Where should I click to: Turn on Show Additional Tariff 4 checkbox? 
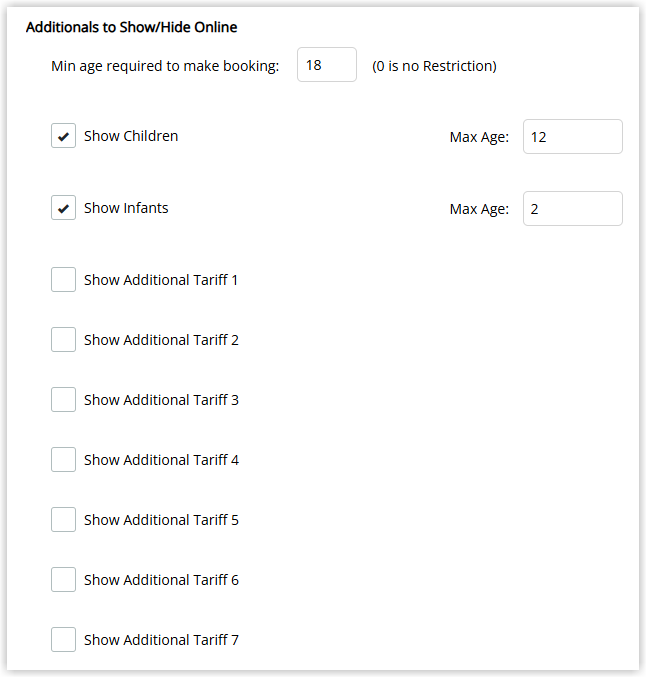[x=64, y=460]
